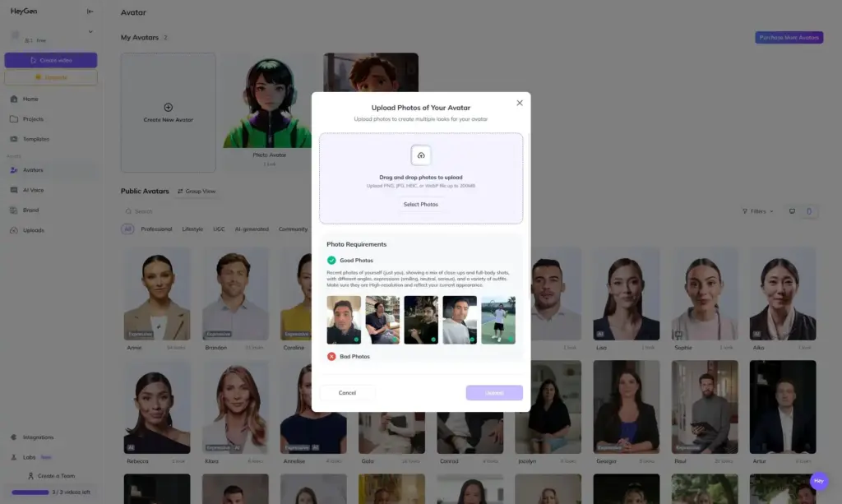Click the plus icon on Create New Avatar
842x504 pixels.
[x=168, y=108]
